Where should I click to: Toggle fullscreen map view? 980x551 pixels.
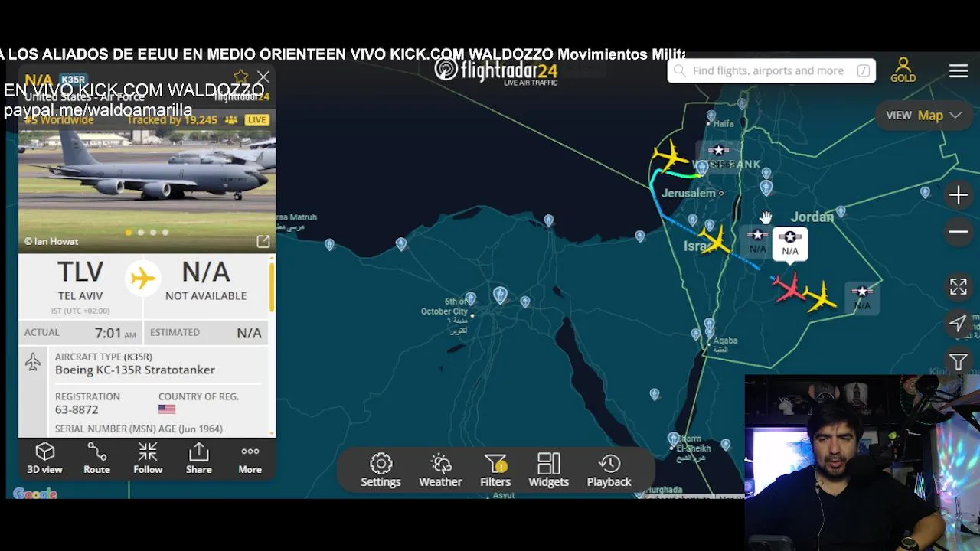[x=959, y=287]
